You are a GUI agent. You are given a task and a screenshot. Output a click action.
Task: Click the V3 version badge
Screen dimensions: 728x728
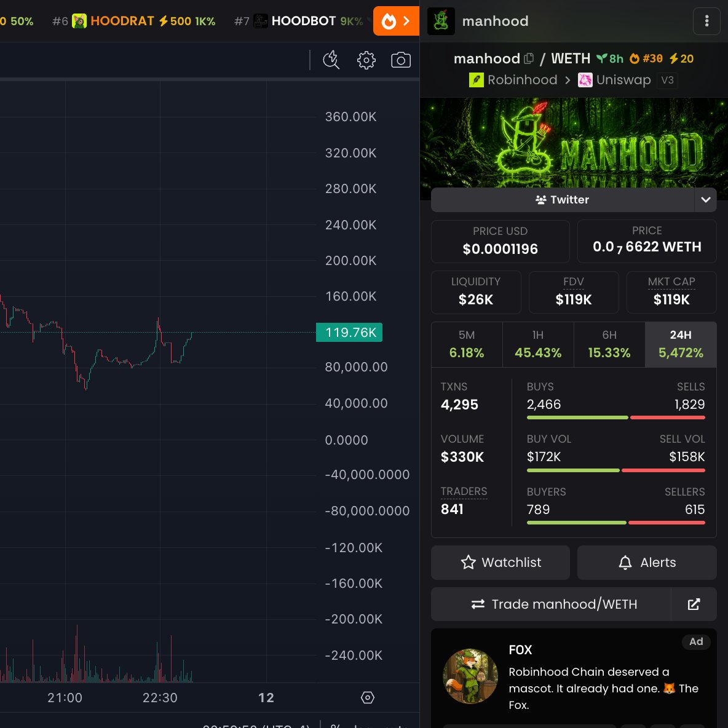[x=667, y=80]
